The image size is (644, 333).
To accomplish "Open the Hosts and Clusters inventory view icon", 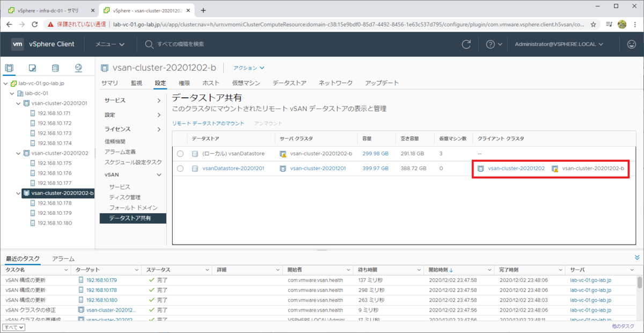I will [x=9, y=68].
